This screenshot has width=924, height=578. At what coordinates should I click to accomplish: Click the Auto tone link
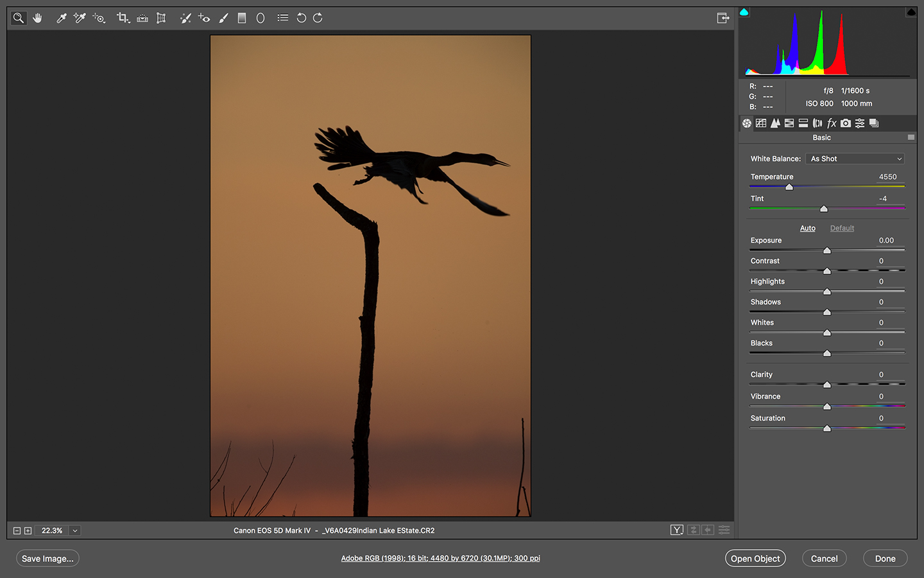808,228
